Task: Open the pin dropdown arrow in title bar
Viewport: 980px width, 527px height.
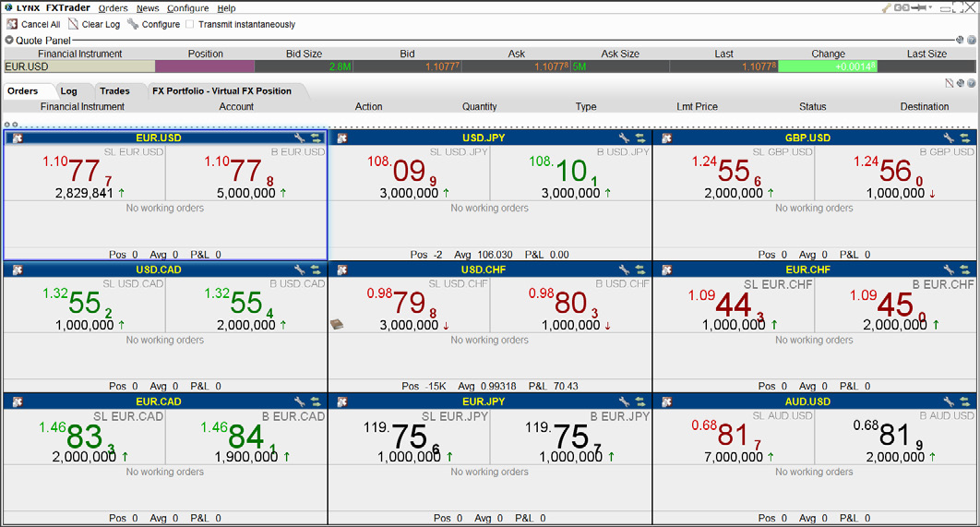Action: [x=930, y=7]
